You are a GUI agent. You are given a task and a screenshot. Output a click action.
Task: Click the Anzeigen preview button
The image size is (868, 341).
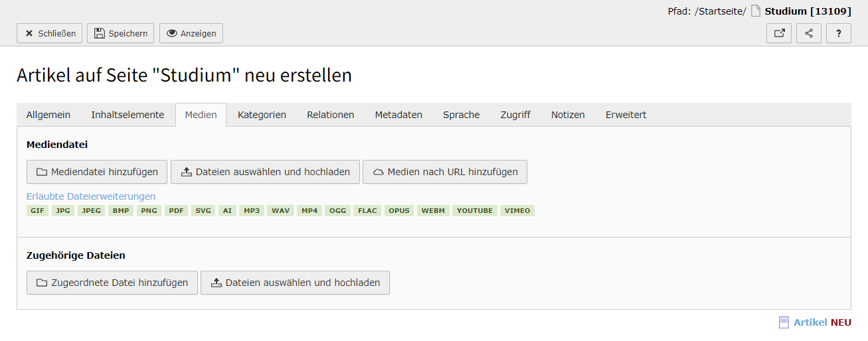click(x=191, y=33)
